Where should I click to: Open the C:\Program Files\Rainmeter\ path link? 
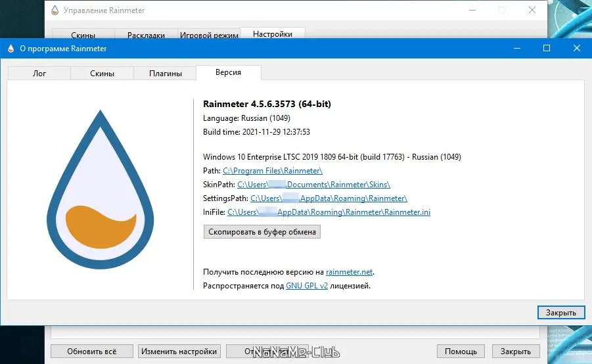click(x=273, y=171)
